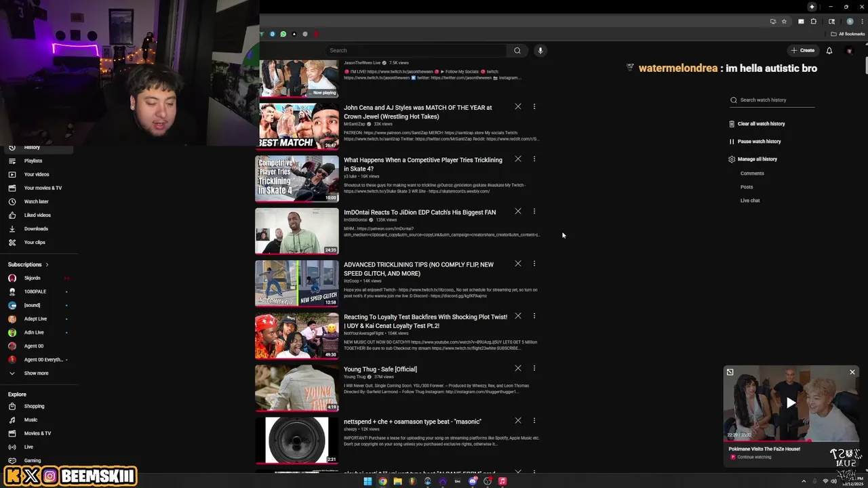
Task: Open options for ADVANCED TRICKLINING TIPS video
Action: (x=534, y=263)
